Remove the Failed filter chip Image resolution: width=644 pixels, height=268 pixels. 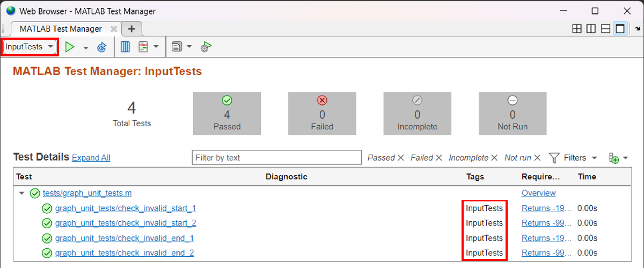438,158
